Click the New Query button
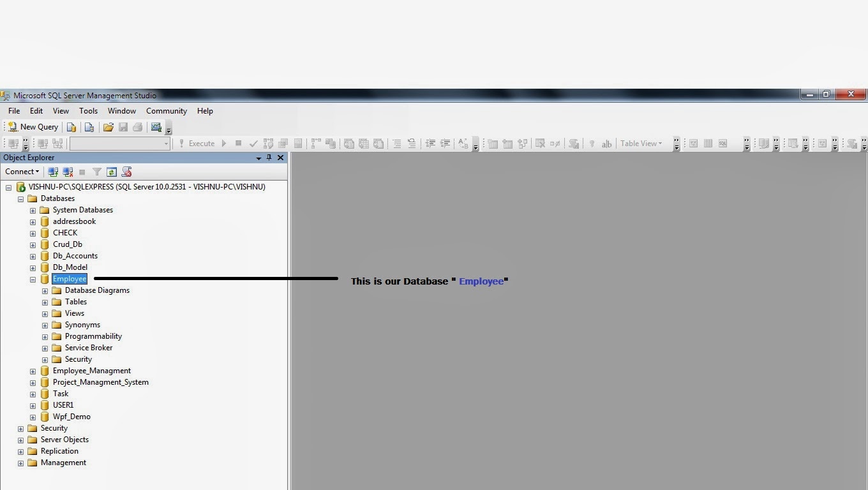Viewport: 868px width, 490px height. 33,127
